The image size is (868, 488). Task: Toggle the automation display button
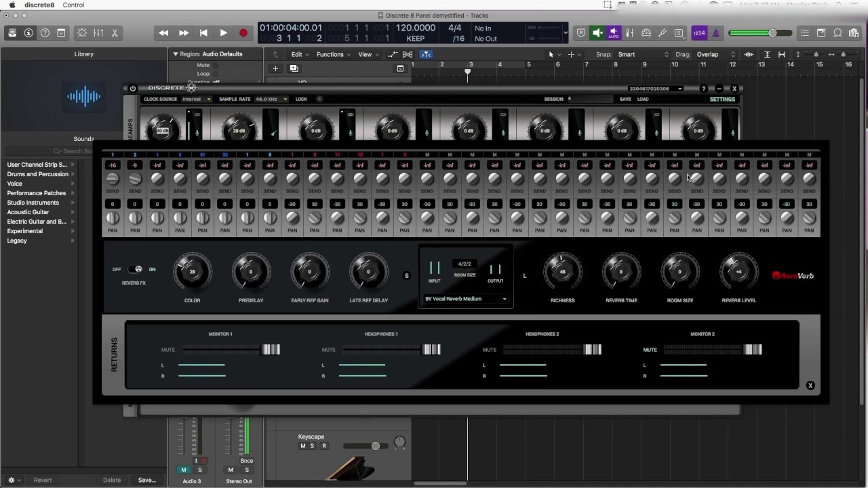click(393, 54)
